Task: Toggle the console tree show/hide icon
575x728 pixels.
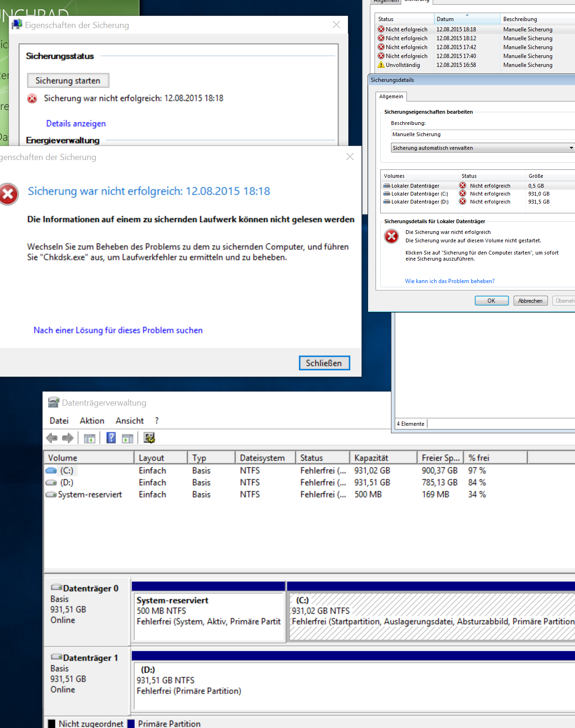Action: coord(89,438)
